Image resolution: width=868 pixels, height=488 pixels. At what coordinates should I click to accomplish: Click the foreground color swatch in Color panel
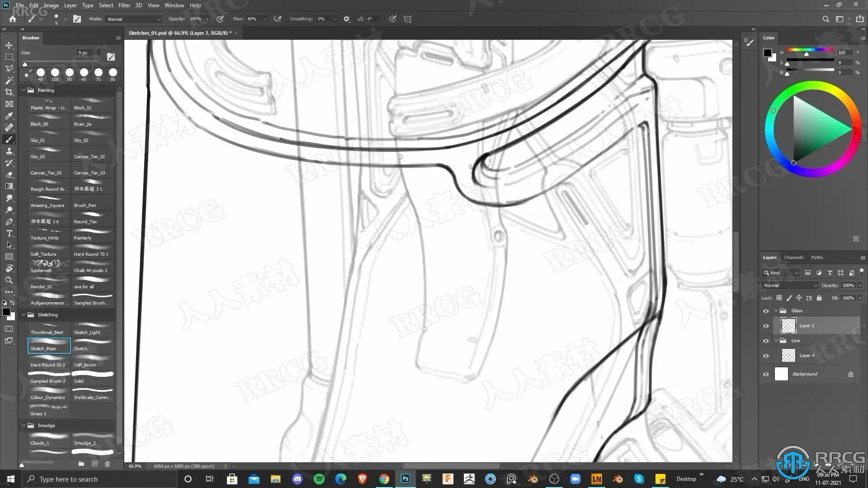(768, 53)
